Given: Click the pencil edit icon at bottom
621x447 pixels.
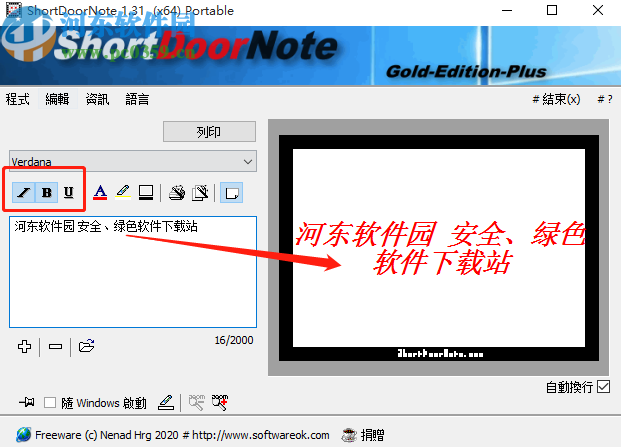Looking at the screenshot, I should click(166, 402).
